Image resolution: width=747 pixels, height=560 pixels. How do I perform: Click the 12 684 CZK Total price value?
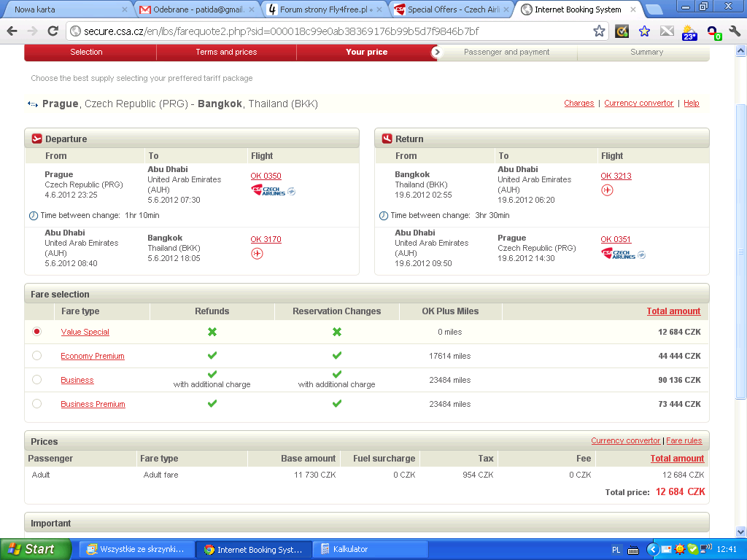pos(681,491)
